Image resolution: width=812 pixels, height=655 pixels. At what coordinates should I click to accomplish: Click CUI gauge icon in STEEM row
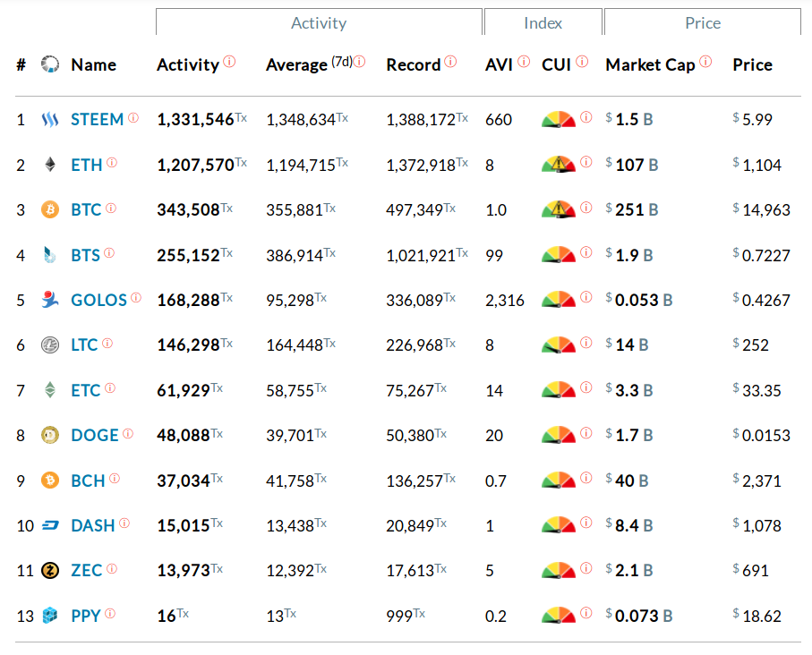click(x=559, y=120)
